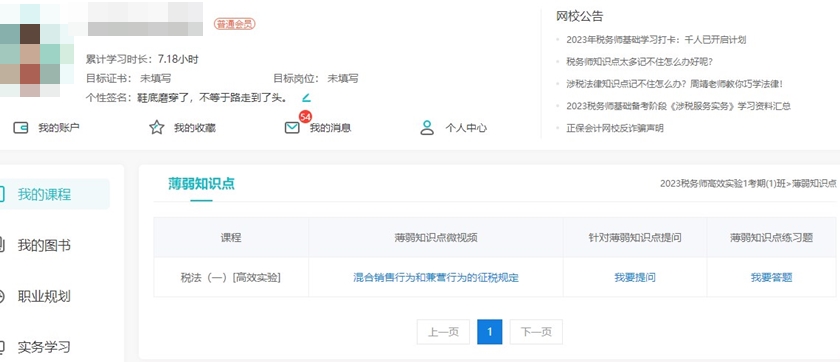The image size is (840, 362).
Task: Open notice 《涉税服务实务》学习资料汇总
Action: coord(678,106)
